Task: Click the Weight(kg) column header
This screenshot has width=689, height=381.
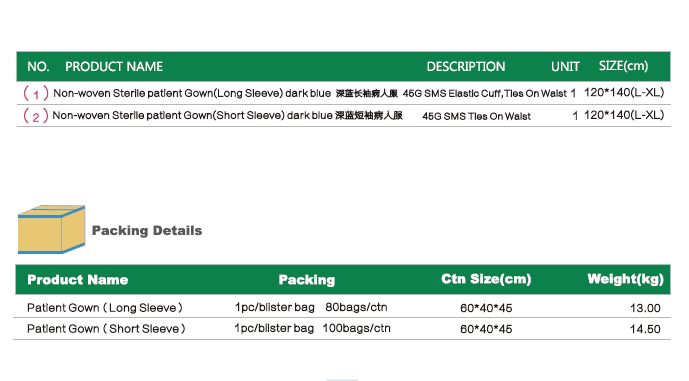Action: (625, 279)
